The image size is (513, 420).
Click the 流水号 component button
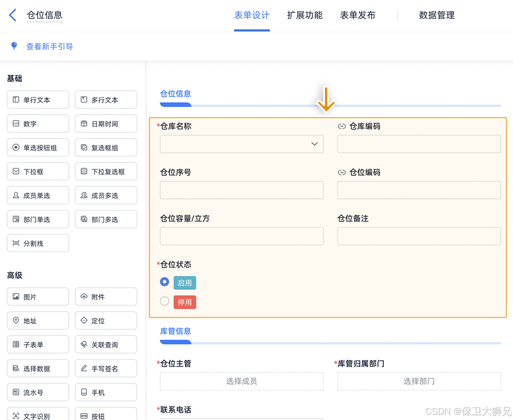[38, 392]
